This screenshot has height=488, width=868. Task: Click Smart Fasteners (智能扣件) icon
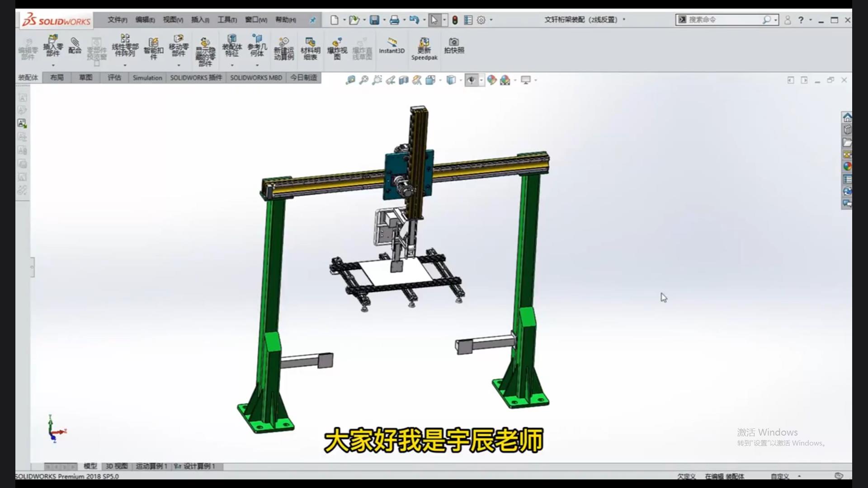coord(153,48)
